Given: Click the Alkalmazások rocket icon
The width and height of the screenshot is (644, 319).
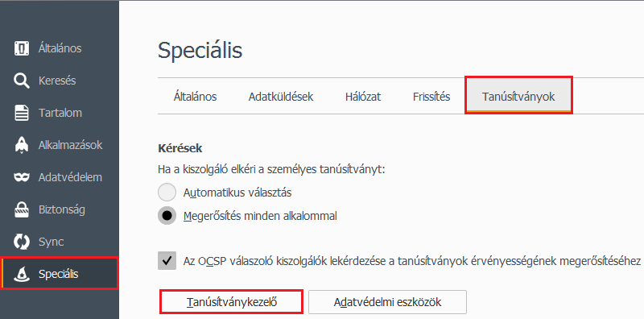Looking at the screenshot, I should point(22,145).
